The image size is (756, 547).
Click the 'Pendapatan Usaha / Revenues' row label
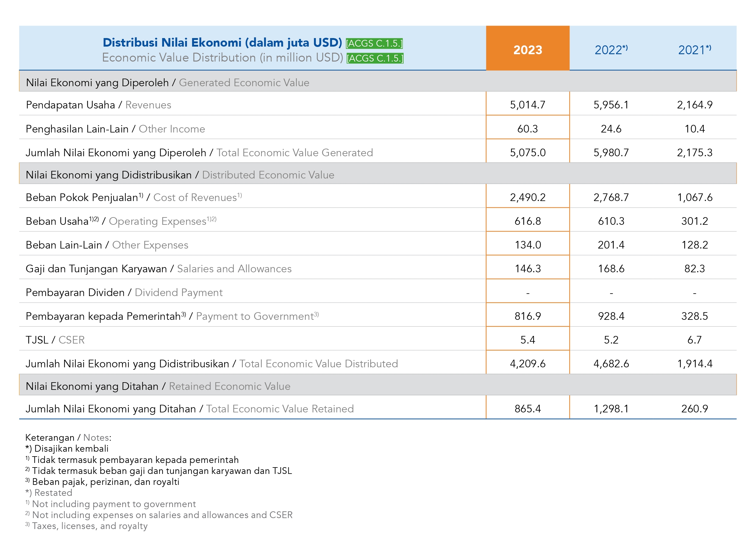(x=99, y=105)
